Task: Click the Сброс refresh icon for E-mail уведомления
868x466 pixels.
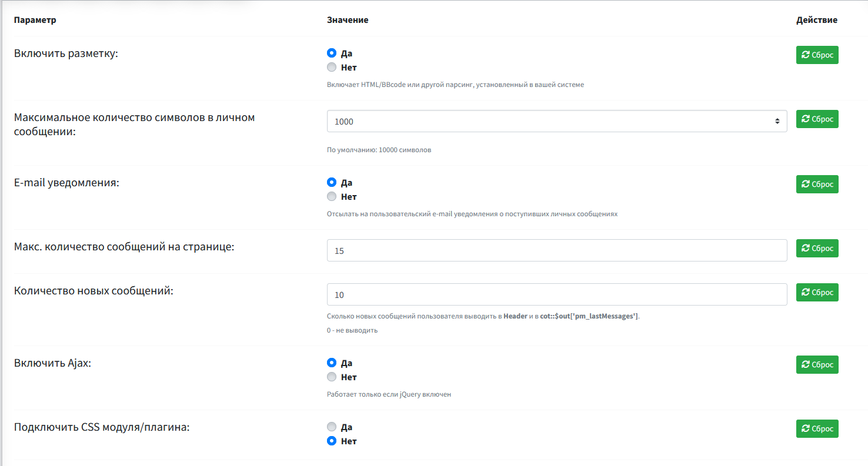Action: (806, 184)
